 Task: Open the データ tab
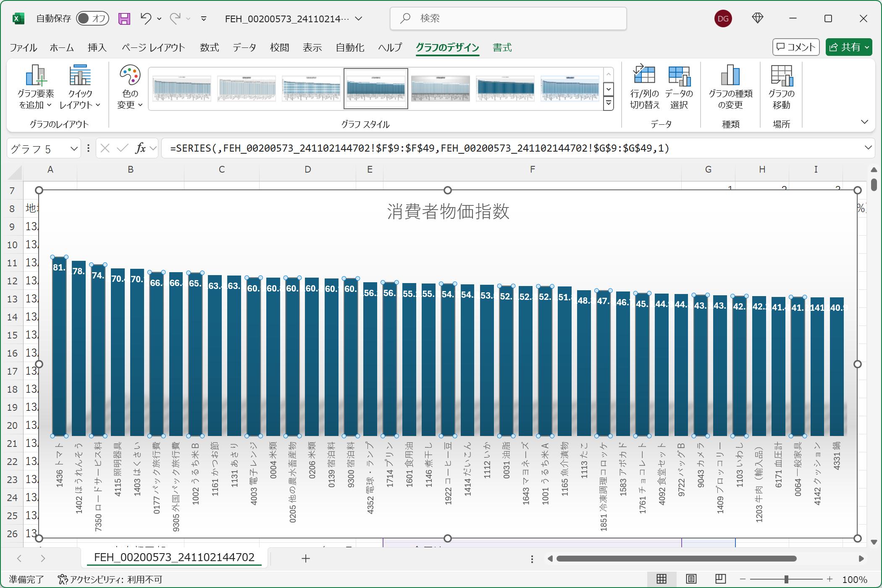244,47
